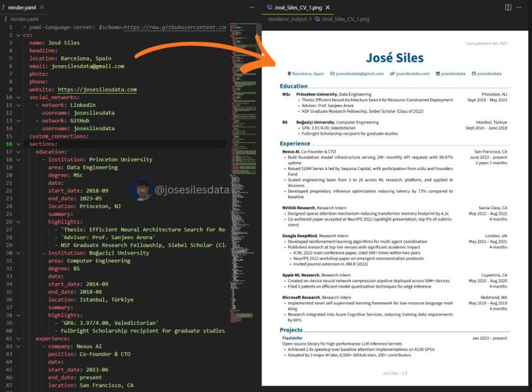Click line number 16 in the gutter
The width and height of the screenshot is (532, 392).
tap(9, 144)
